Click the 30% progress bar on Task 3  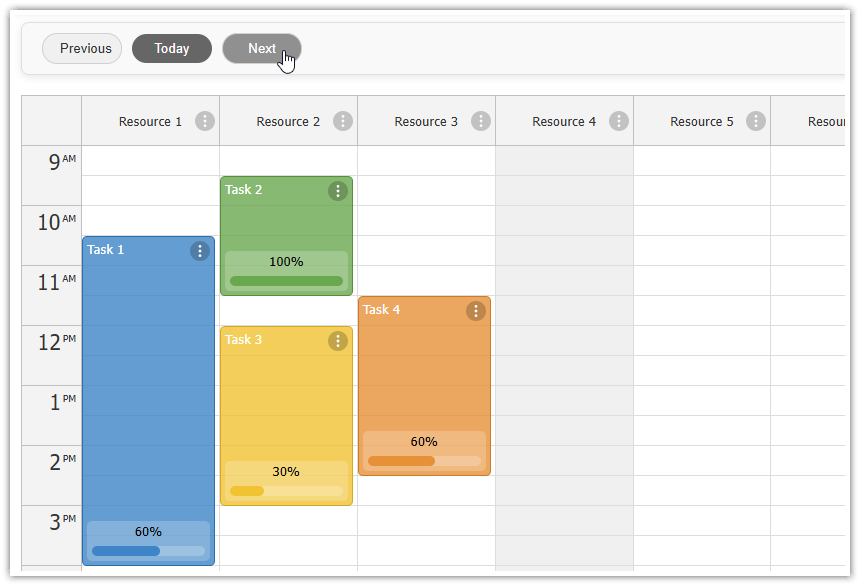[286, 490]
